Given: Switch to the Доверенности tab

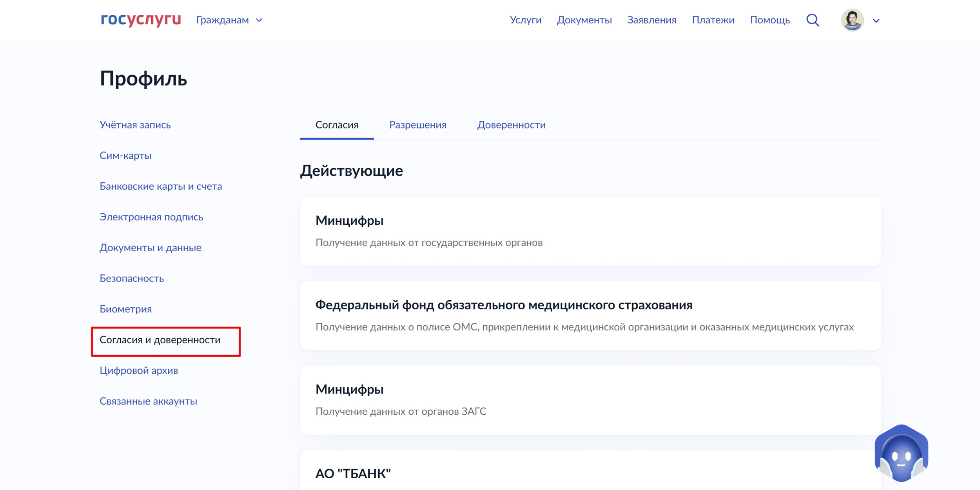Looking at the screenshot, I should pyautogui.click(x=511, y=125).
